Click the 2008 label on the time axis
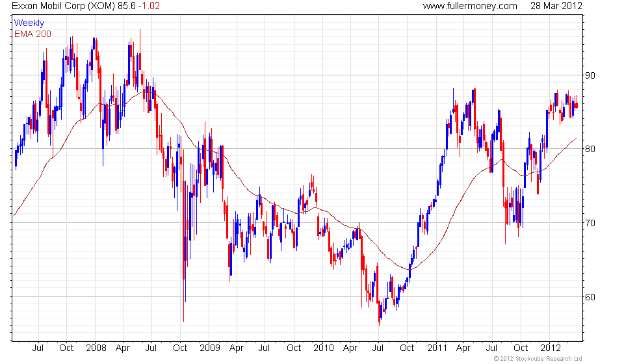637x364 pixels. point(96,348)
